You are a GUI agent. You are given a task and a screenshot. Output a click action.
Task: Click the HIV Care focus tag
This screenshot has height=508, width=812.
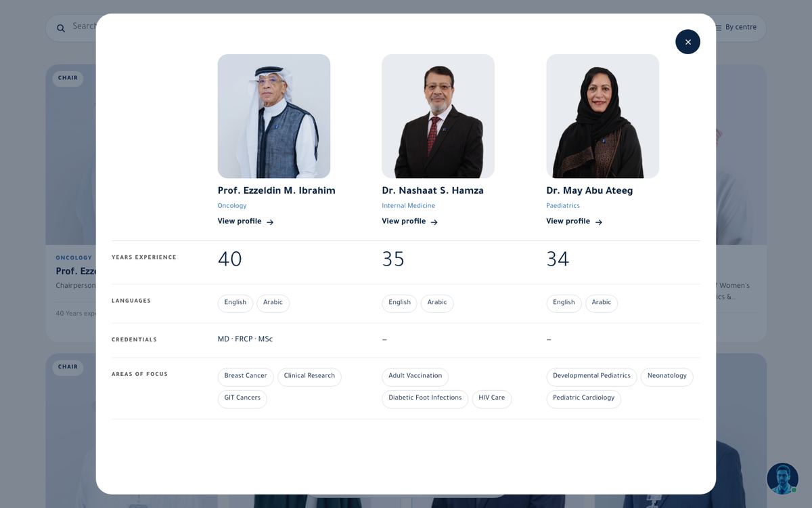tap(492, 399)
